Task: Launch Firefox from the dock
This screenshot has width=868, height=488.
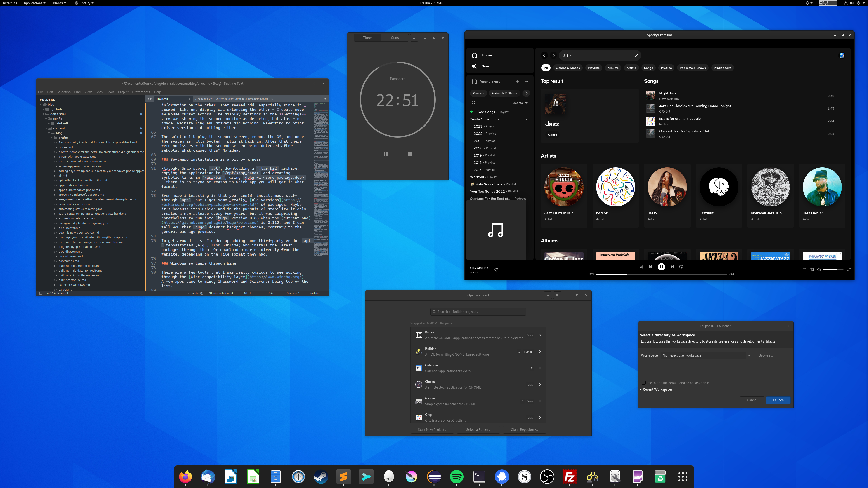Action: coord(185,476)
